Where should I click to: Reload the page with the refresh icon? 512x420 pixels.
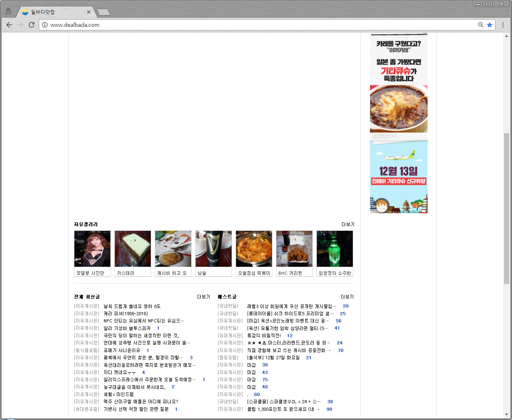click(x=32, y=25)
